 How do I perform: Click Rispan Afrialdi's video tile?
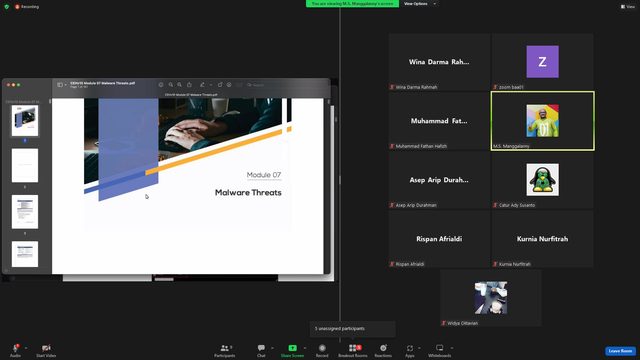pyautogui.click(x=439, y=239)
